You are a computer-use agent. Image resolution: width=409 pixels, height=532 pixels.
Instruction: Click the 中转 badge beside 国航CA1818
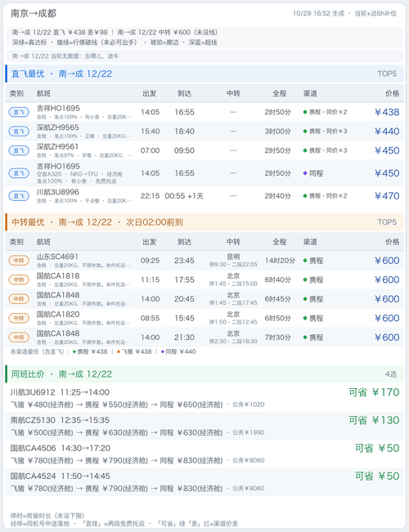point(19,279)
